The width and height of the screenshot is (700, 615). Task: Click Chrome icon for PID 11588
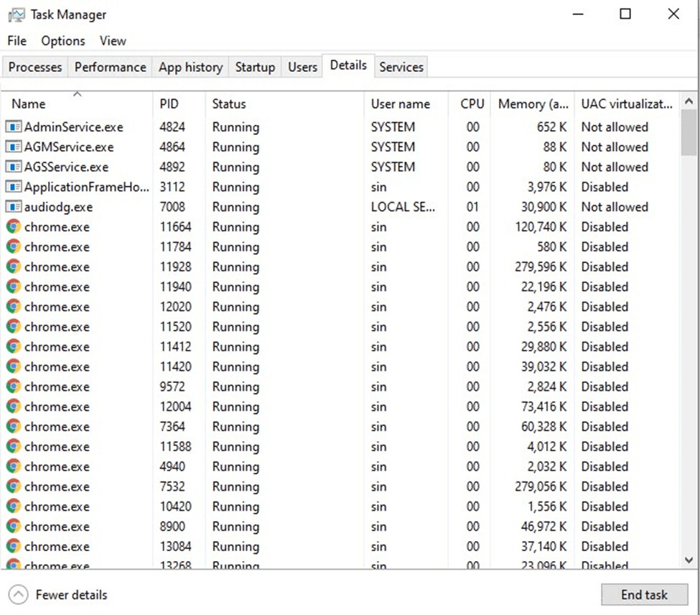pyautogui.click(x=14, y=446)
